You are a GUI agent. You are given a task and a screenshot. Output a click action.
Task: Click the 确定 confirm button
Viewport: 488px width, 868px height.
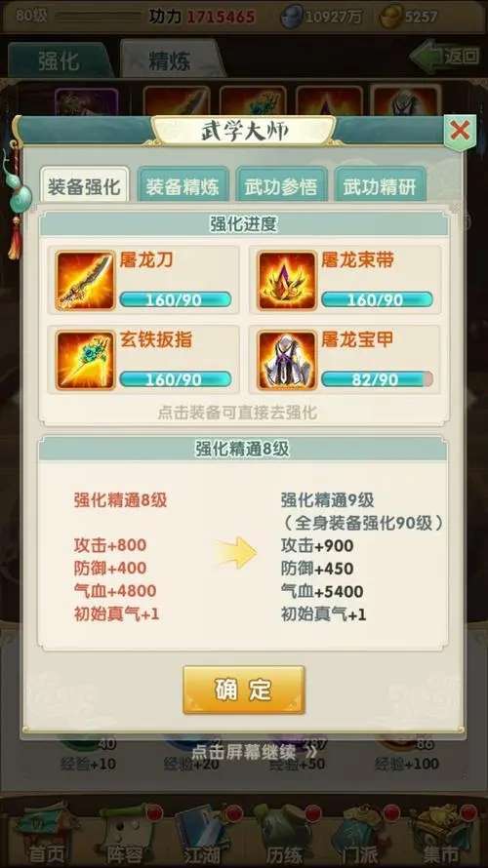point(244,690)
